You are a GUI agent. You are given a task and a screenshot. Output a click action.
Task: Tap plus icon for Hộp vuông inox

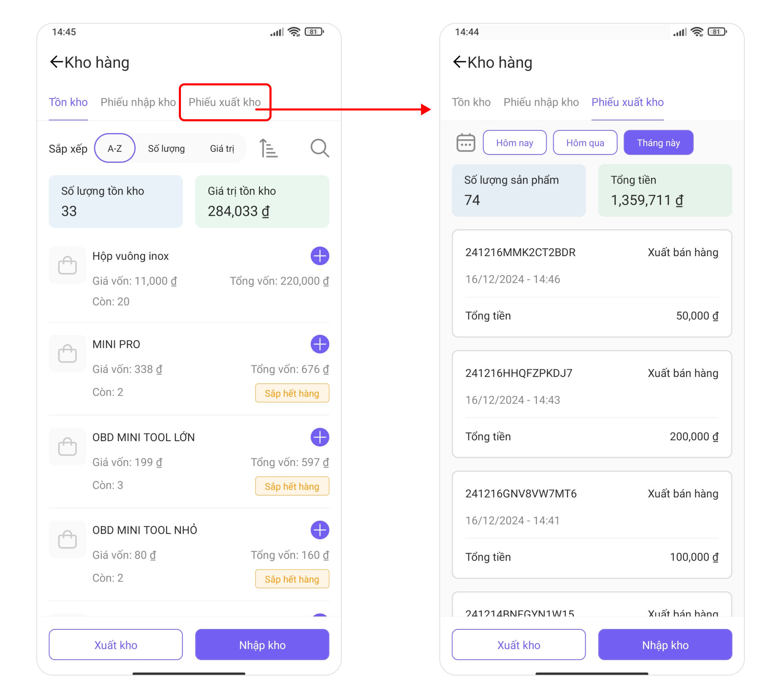[320, 256]
